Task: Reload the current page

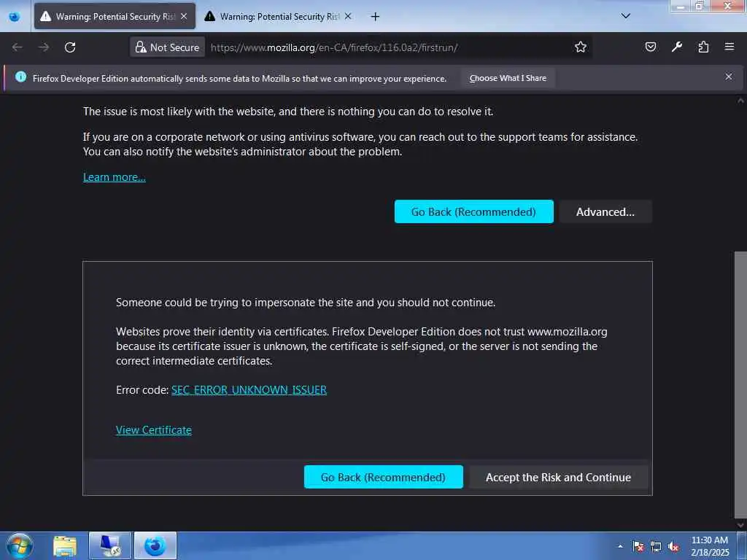Action: click(x=70, y=47)
